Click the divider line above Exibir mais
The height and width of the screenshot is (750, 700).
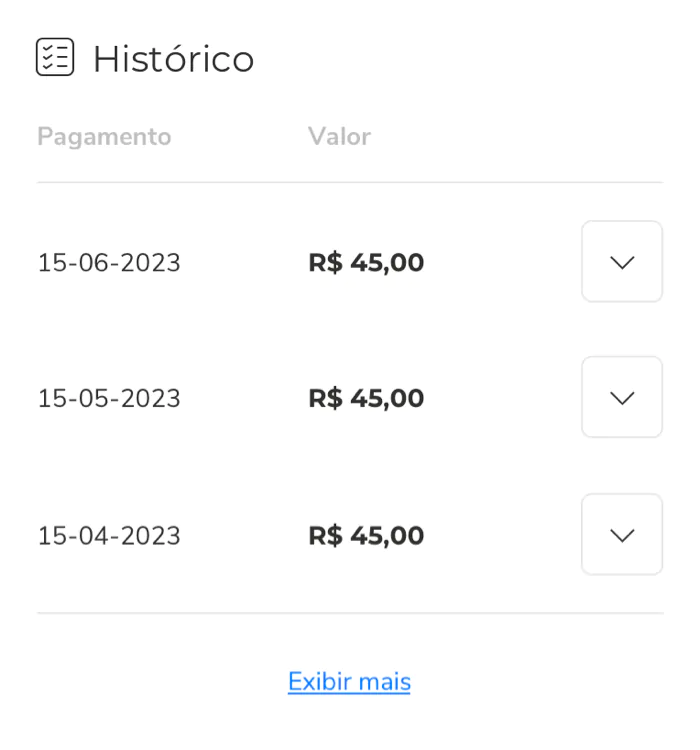(x=350, y=613)
